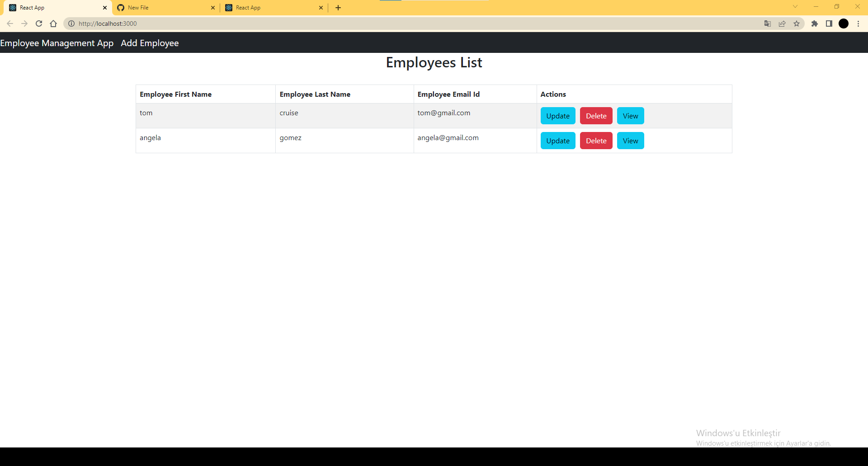The image size is (868, 466).
Task: Click the profile avatar icon
Action: click(x=844, y=24)
